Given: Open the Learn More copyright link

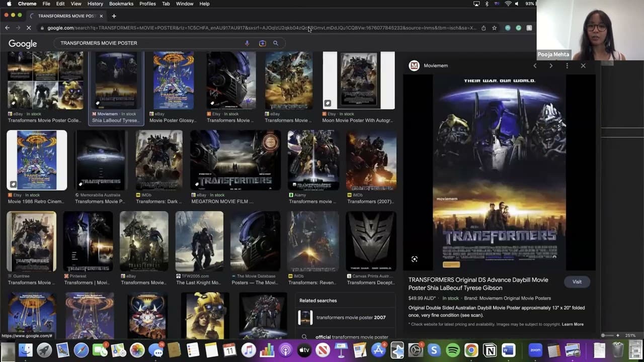Looking at the screenshot, I should pyautogui.click(x=573, y=324).
